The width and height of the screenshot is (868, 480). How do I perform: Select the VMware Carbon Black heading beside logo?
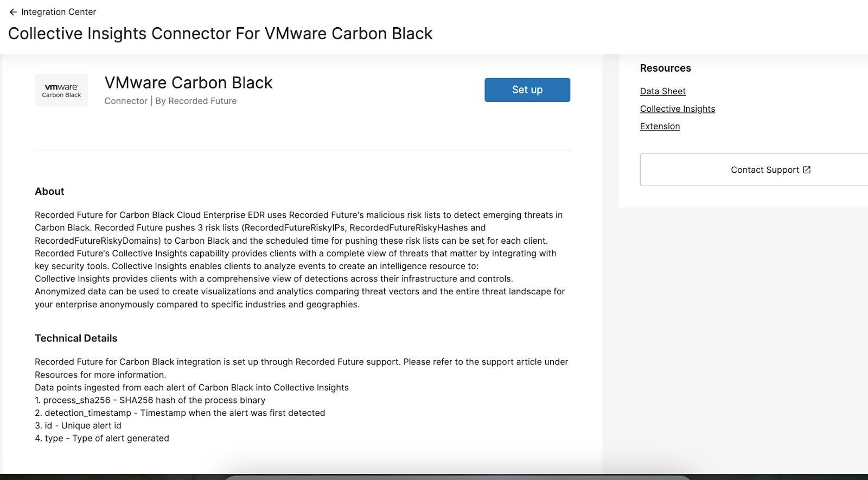[x=188, y=83]
